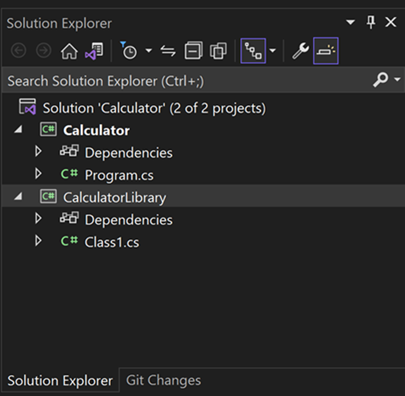Viewport: 405px width, 396px height.
Task: Toggle the File Nesting view button
Action: (253, 51)
